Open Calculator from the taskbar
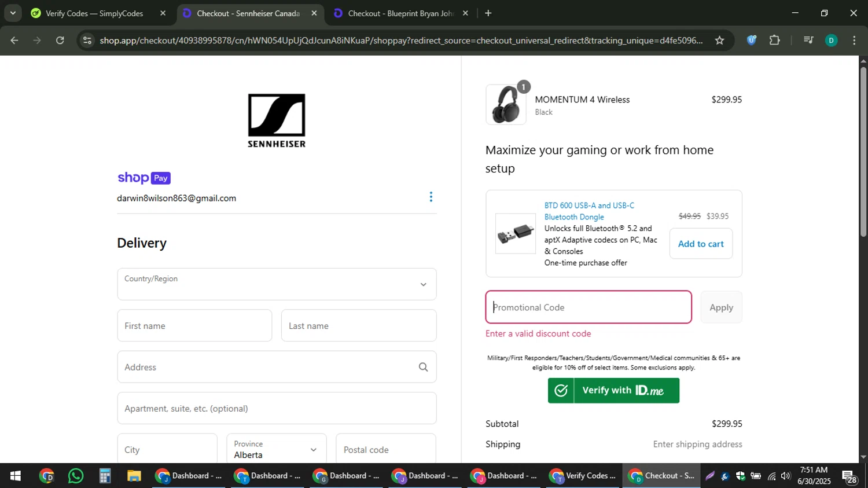 [105, 476]
